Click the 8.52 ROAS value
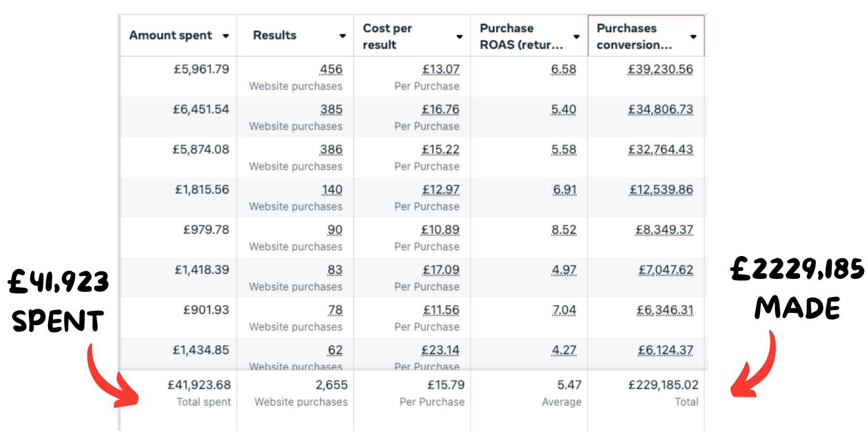The width and height of the screenshot is (868, 439). pyautogui.click(x=564, y=230)
